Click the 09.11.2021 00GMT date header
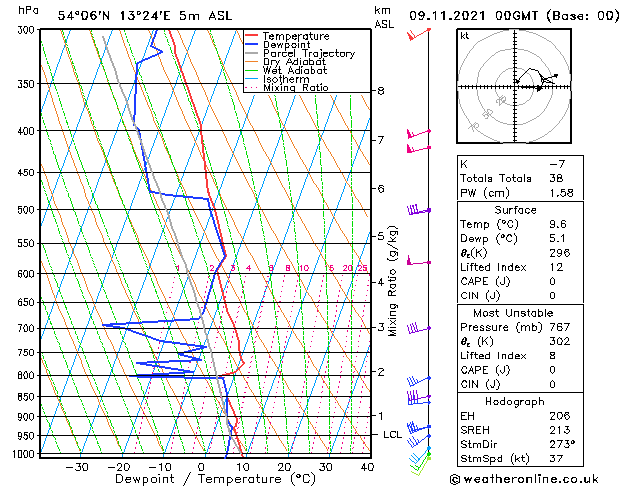Viewport: 629px width, 486px height. pos(474,16)
